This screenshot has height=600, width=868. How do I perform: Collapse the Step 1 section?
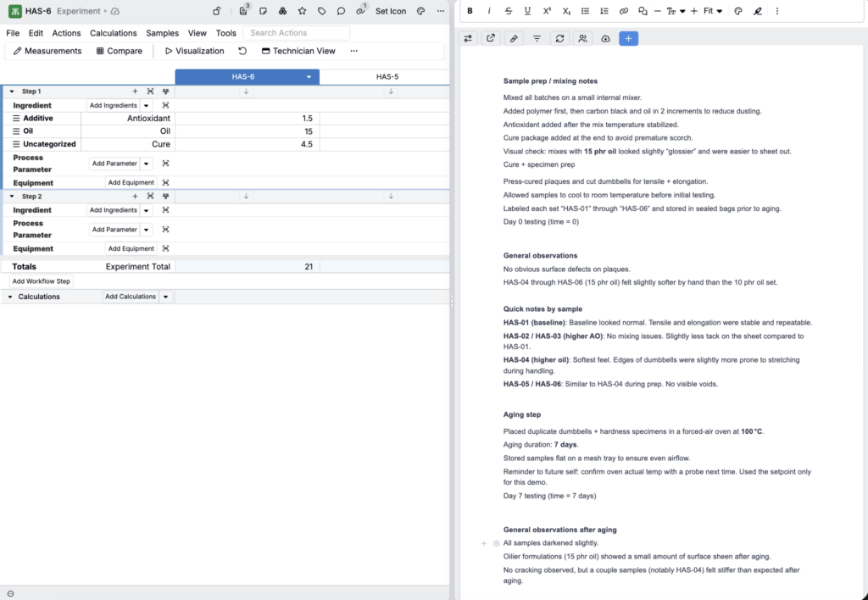[x=12, y=91]
